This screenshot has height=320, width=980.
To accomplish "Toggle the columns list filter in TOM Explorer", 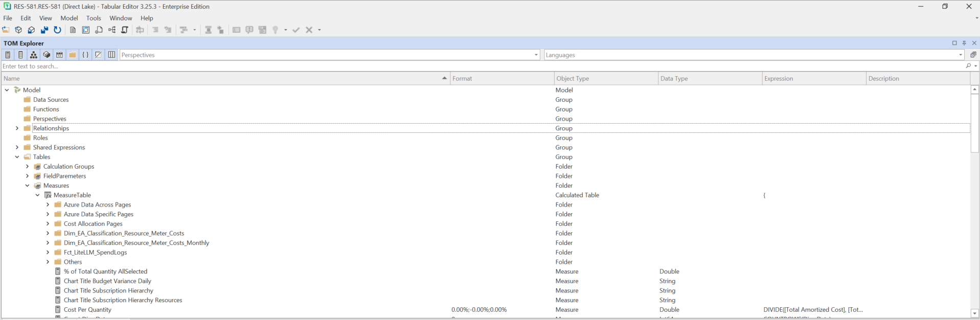I will [20, 55].
